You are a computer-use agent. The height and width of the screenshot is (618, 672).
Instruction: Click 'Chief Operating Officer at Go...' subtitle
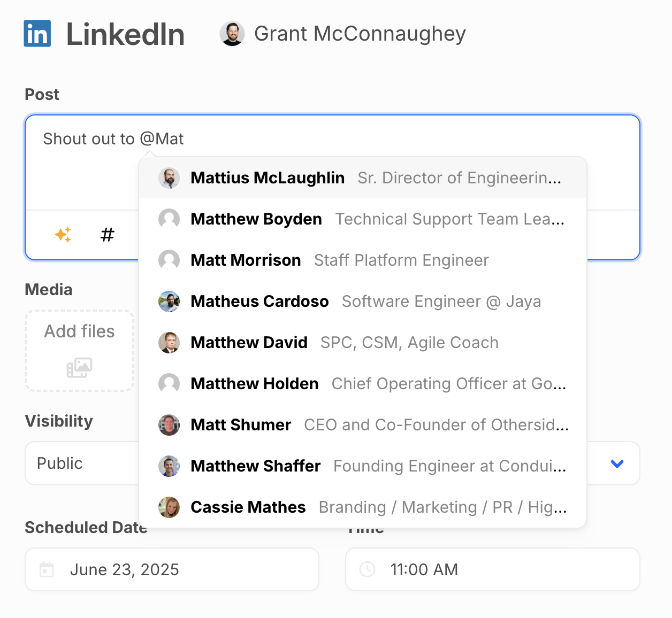[x=449, y=384]
